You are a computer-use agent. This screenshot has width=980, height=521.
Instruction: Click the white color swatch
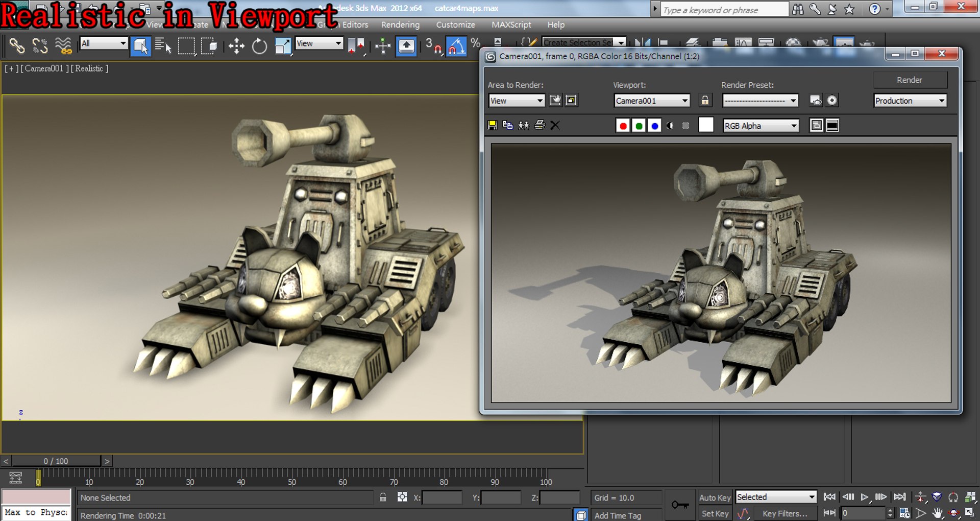706,125
